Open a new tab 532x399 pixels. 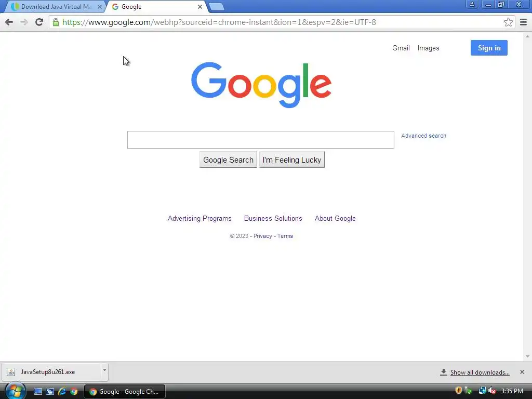[x=216, y=7]
